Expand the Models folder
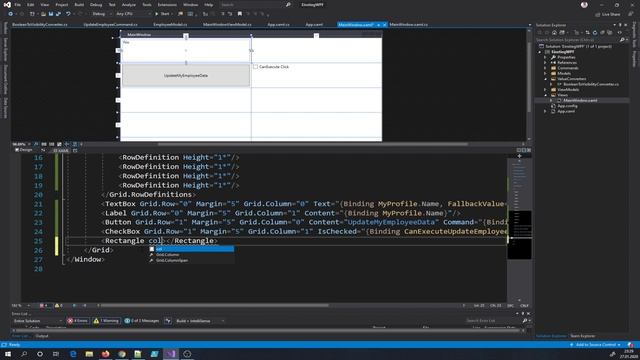The width and height of the screenshot is (640, 360). tap(545, 73)
